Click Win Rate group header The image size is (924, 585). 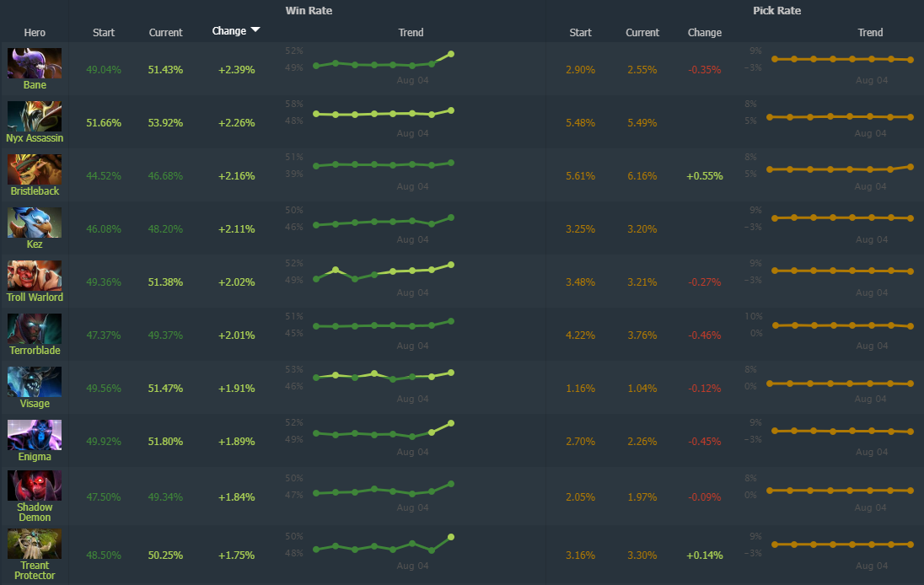309,11
